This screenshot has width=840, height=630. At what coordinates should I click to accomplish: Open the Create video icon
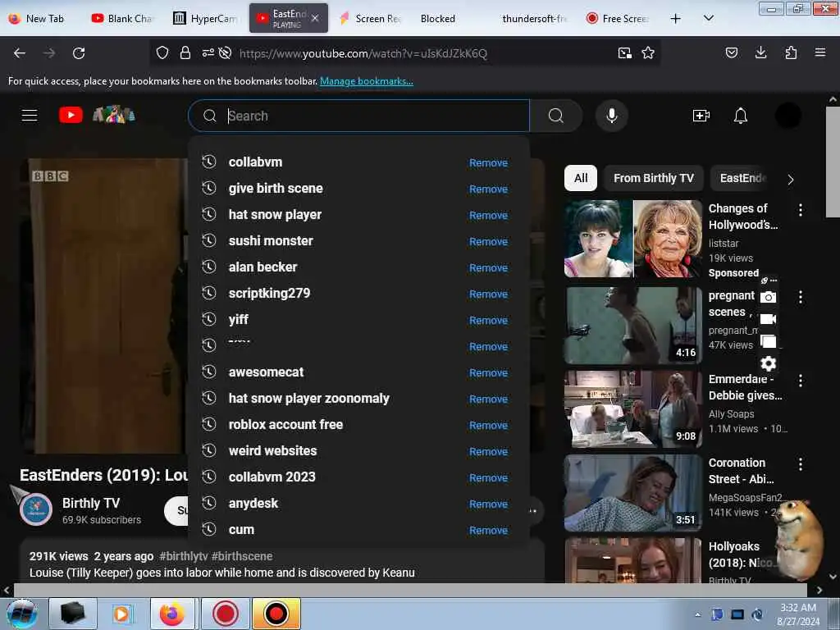point(701,116)
